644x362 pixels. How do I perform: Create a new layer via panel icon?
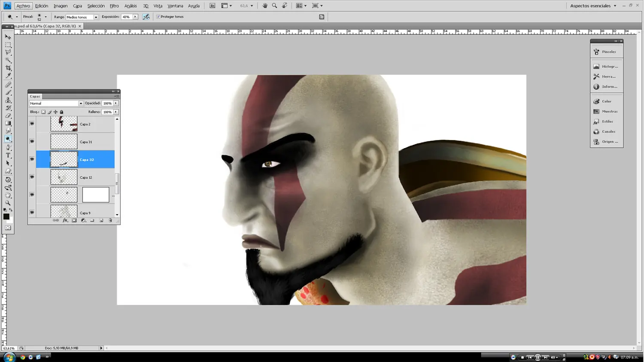click(x=101, y=221)
